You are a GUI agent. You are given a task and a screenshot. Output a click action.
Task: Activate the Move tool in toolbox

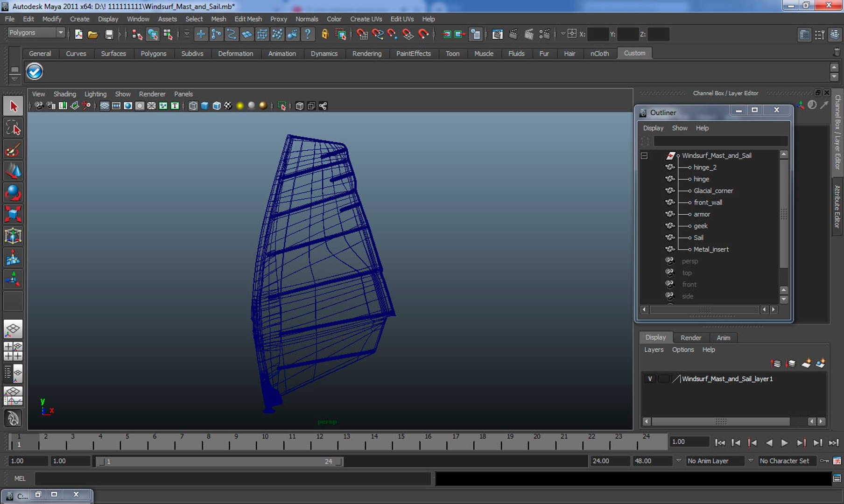(13, 171)
